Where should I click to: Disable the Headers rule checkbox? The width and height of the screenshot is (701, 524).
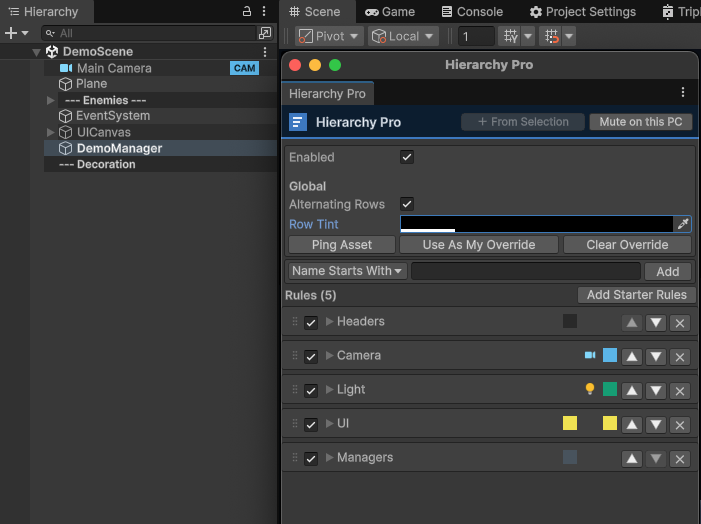311,323
